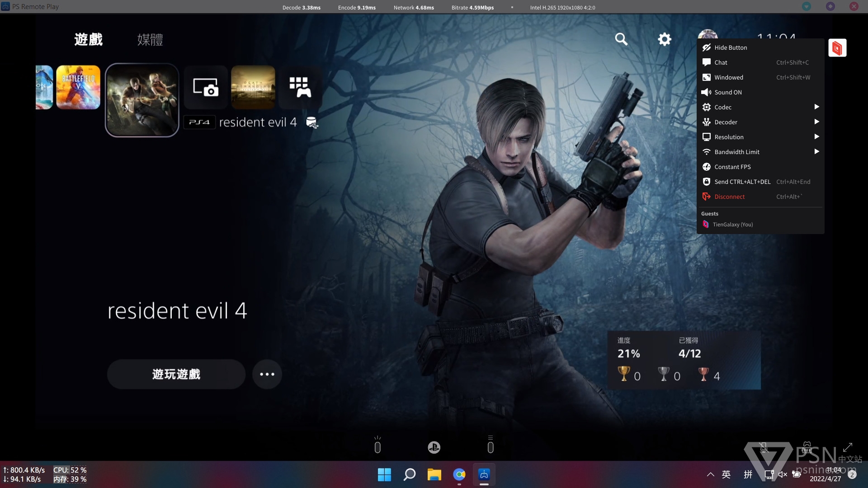Expand the Bandwidth Limit submenu

pyautogui.click(x=760, y=152)
